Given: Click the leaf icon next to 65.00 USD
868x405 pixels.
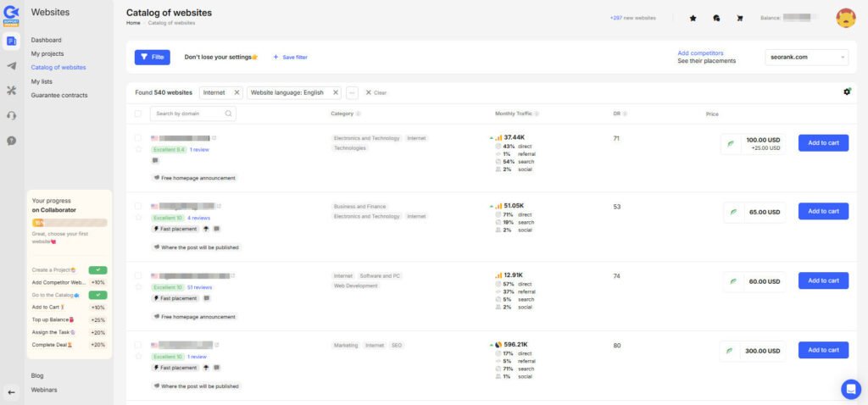Looking at the screenshot, I should tap(733, 212).
